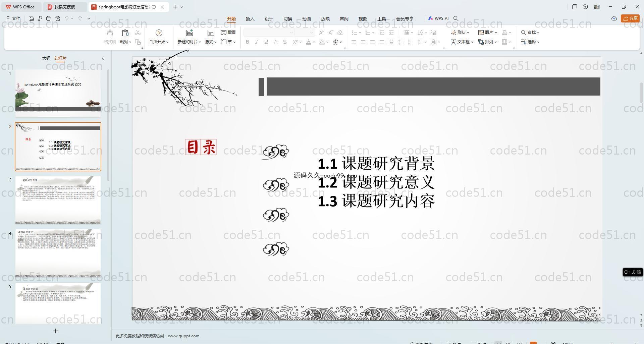Screen dimensions: 644x344
Task: Click the Print icon in quick access
Action: click(x=49, y=18)
